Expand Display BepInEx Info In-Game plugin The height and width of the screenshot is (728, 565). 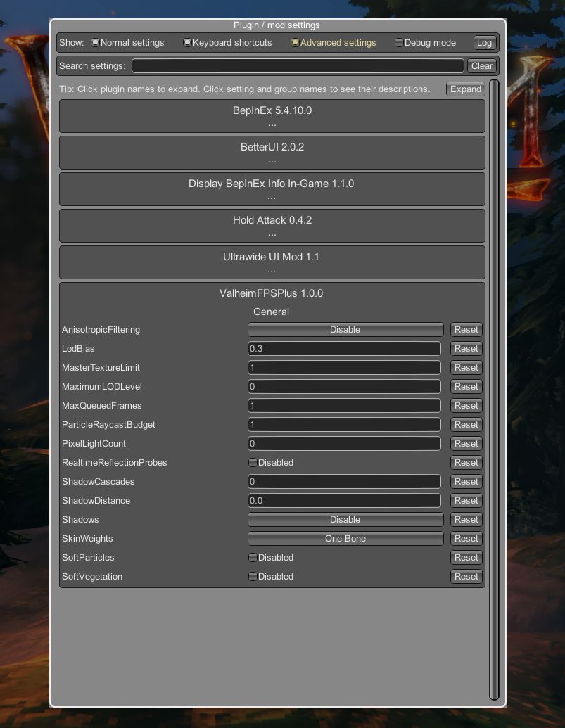pyautogui.click(x=272, y=189)
